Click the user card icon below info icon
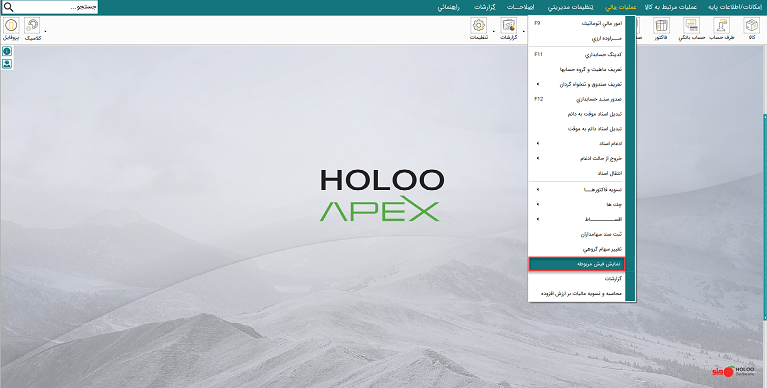Image resolution: width=767 pixels, height=388 pixels. [x=7, y=64]
